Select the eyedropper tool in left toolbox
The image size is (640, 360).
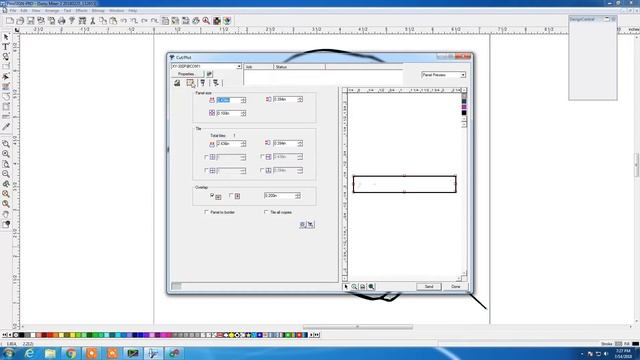click(6, 127)
